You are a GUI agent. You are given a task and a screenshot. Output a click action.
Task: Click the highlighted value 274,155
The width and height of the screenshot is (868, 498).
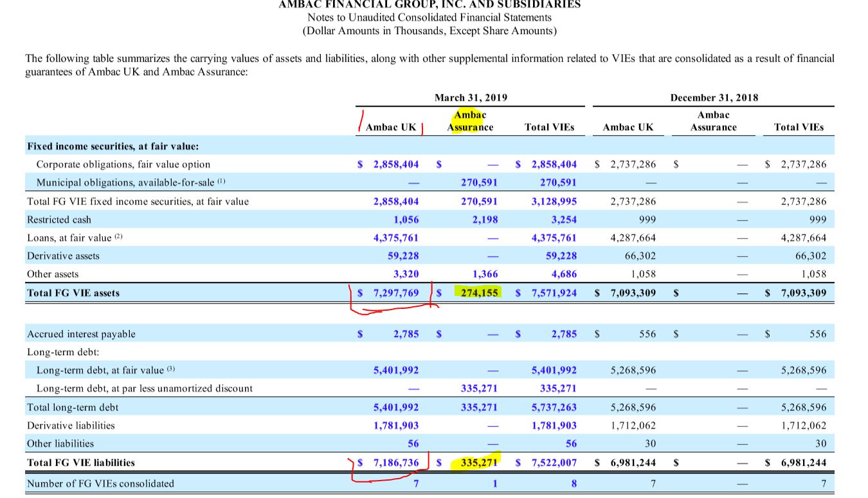480,293
